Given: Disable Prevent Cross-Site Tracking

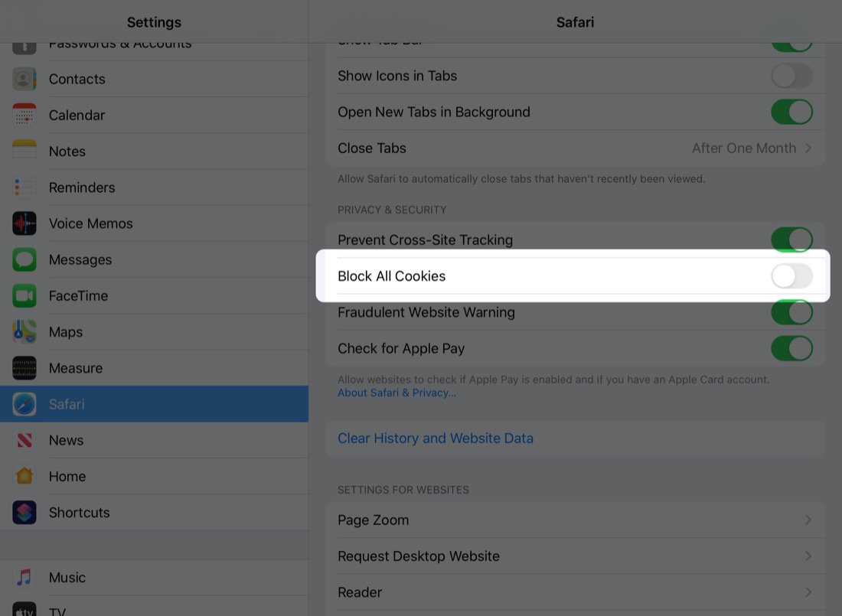Looking at the screenshot, I should (791, 240).
